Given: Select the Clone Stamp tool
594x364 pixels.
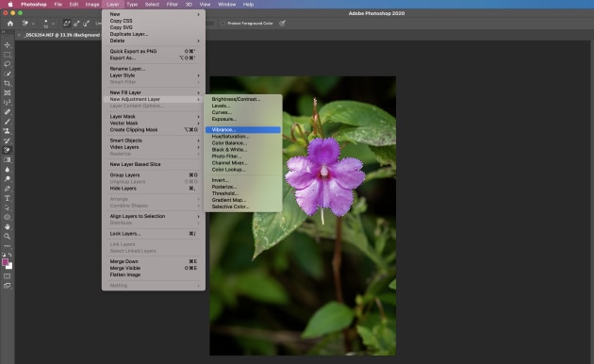Looking at the screenshot, I should coord(8,131).
